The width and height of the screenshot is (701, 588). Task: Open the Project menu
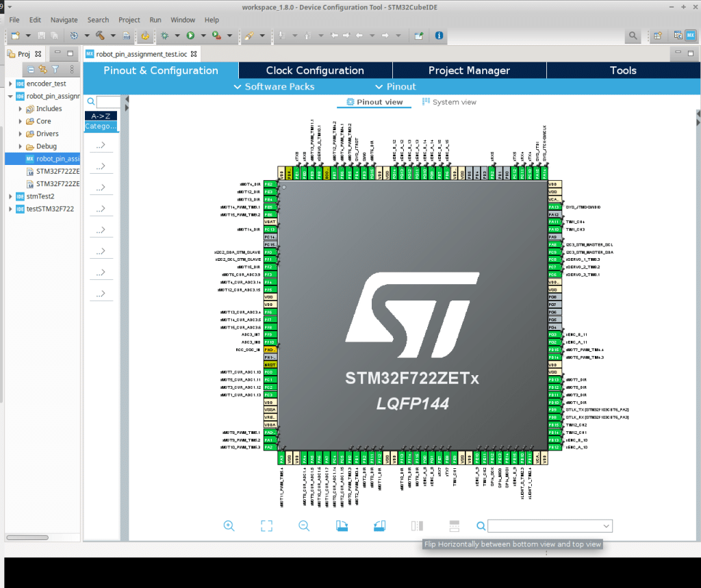129,20
